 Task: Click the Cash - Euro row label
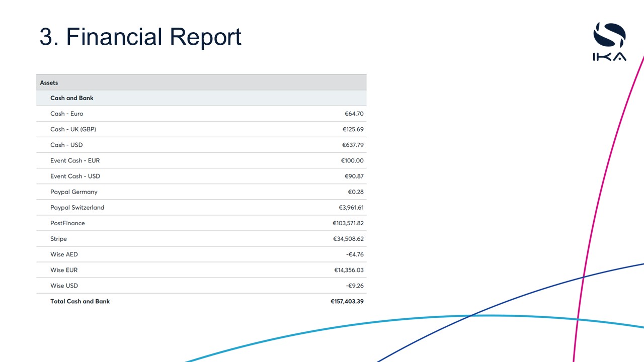66,114
